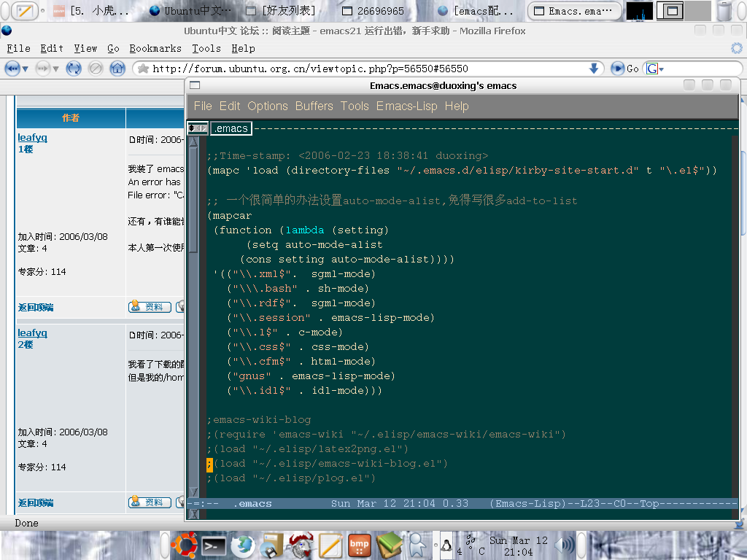The width and height of the screenshot is (747, 560).
Task: Open the Firefox View menu
Action: pyautogui.click(x=85, y=48)
